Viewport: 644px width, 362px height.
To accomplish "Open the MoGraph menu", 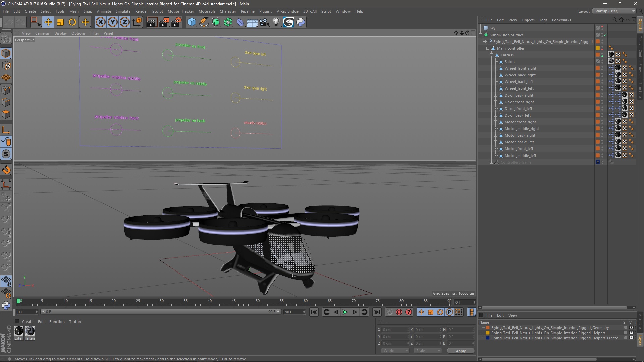I will pyautogui.click(x=207, y=11).
